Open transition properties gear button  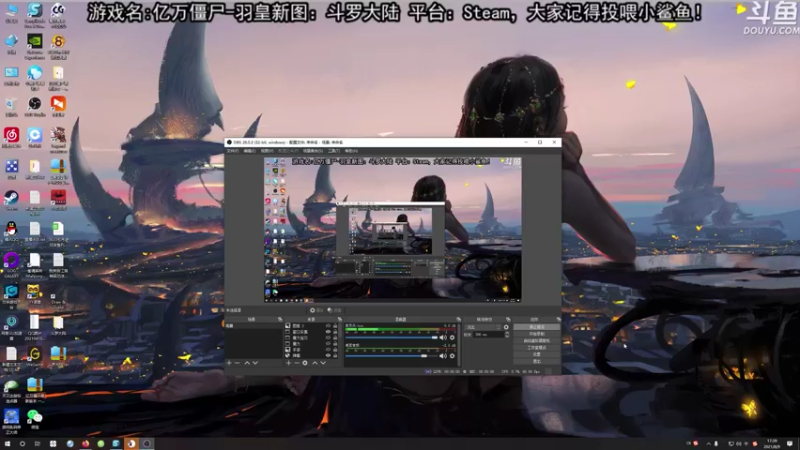506,327
